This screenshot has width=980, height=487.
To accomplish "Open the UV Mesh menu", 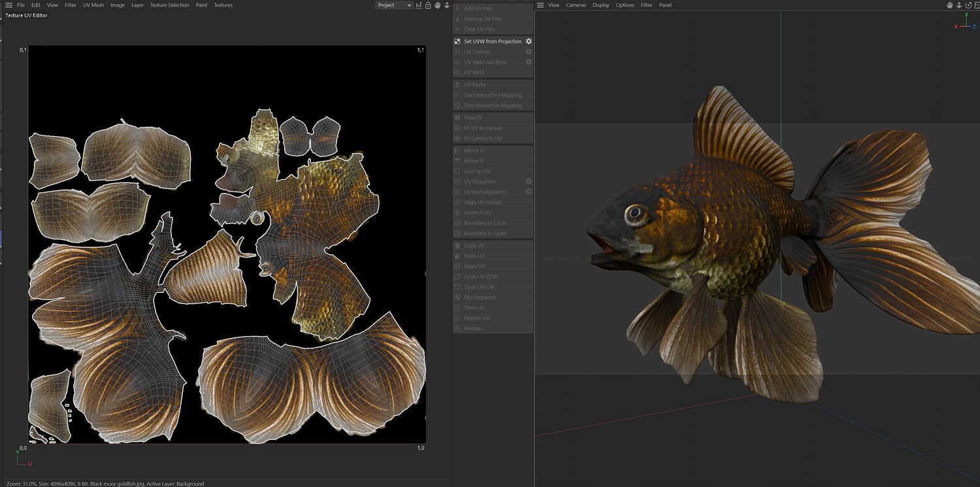I will (x=93, y=5).
